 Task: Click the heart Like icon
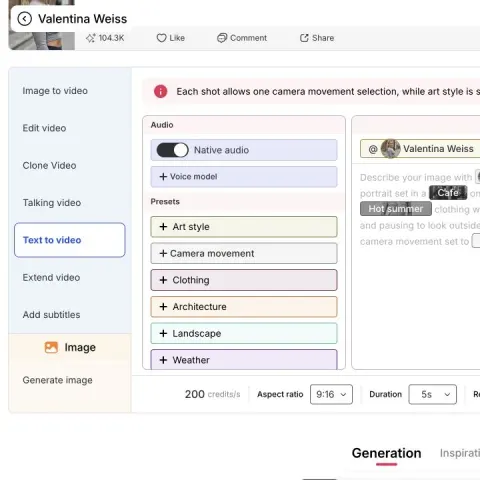(161, 38)
